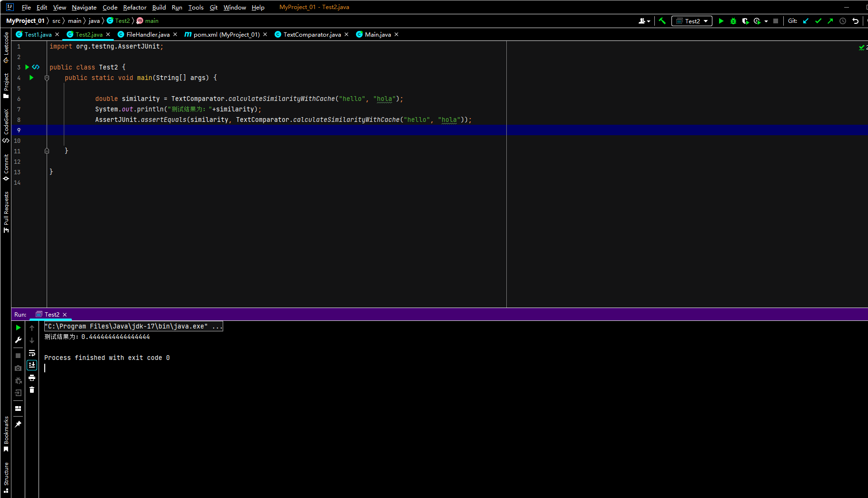The height and width of the screenshot is (498, 868).
Task: Run Test2 with the toolbar run button
Action: 721,21
